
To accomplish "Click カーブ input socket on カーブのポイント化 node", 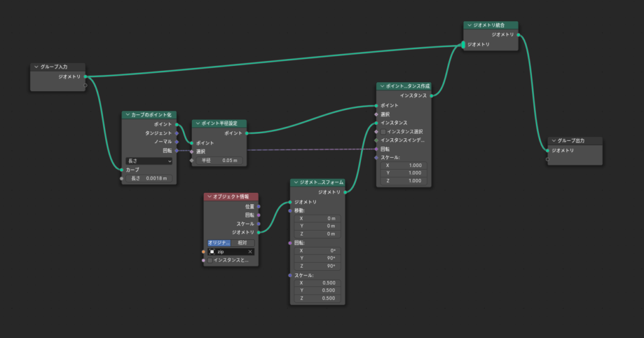I will [x=121, y=170].
